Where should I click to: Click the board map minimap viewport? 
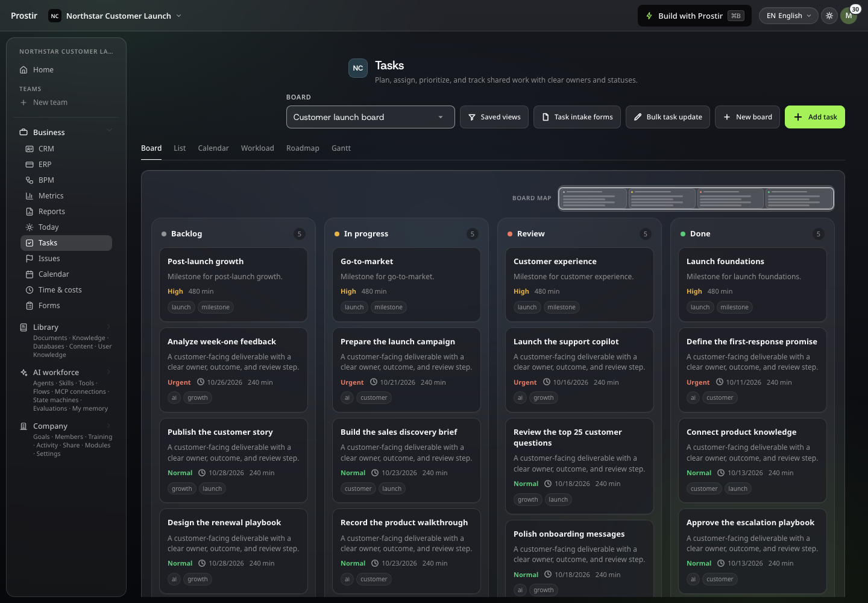tap(696, 198)
